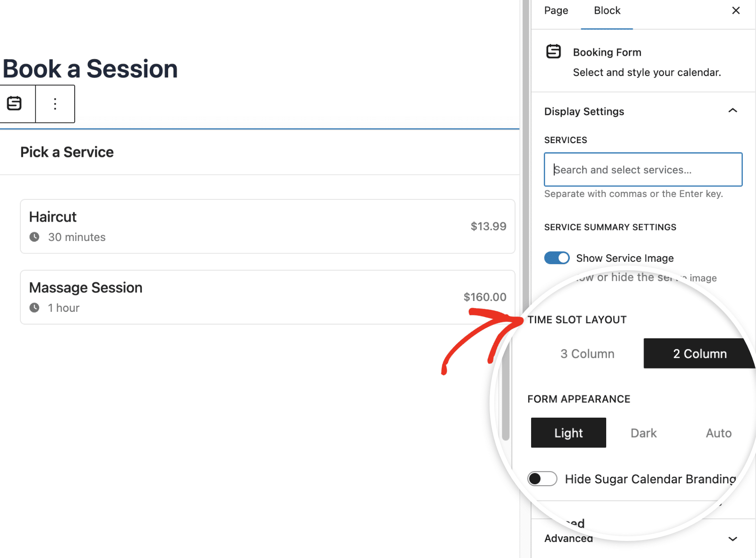Click the clock icon beside 1 hour

click(x=34, y=308)
